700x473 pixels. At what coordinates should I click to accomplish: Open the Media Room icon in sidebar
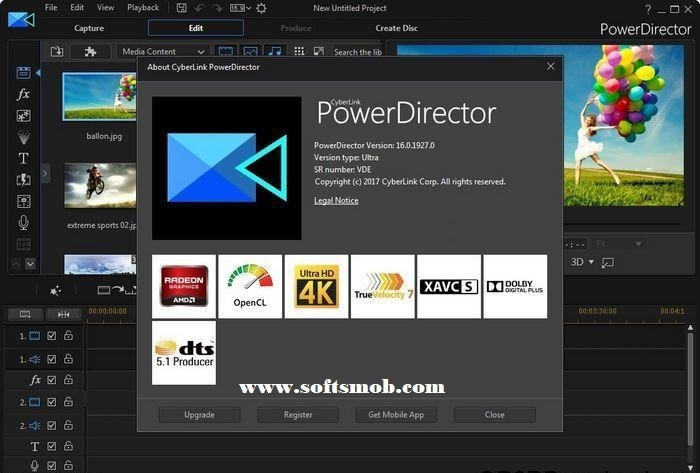click(23, 73)
